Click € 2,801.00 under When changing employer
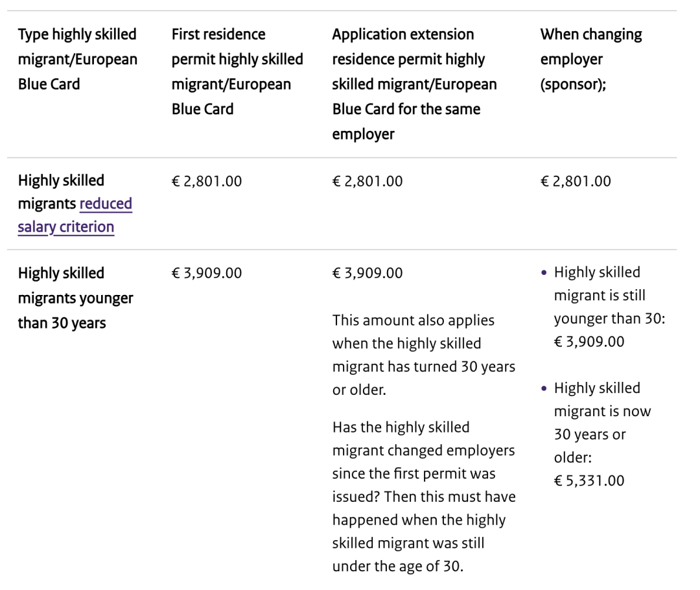Viewport: 700px width, 590px height. tap(576, 182)
